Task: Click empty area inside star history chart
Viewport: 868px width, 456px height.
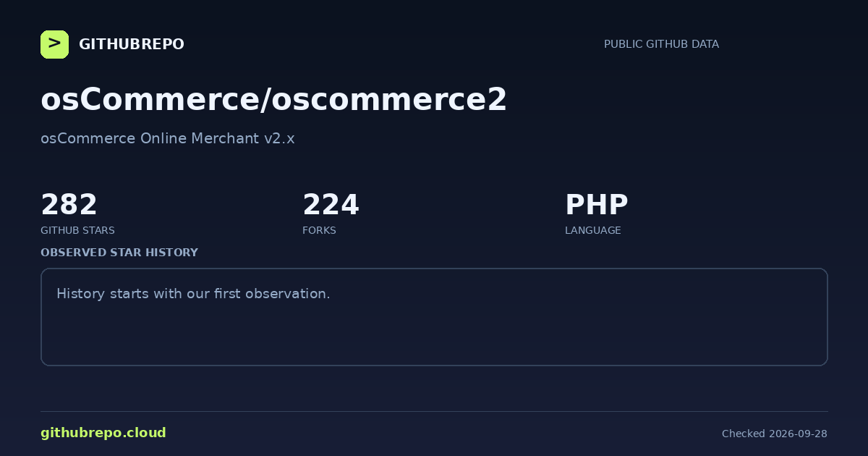Action: (x=506, y=333)
